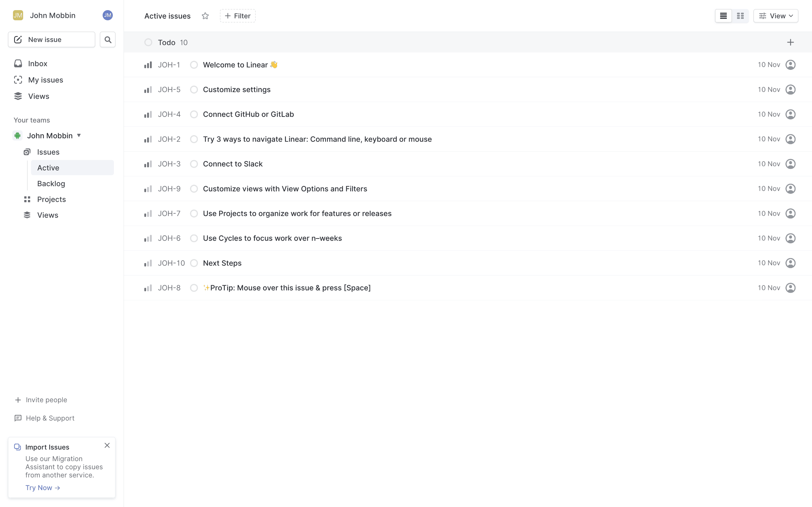Toggle status circle for Next Steps

194,263
